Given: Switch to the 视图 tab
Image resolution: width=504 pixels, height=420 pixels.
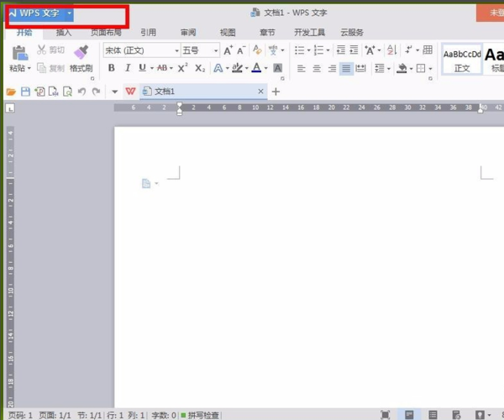Looking at the screenshot, I should 228,32.
